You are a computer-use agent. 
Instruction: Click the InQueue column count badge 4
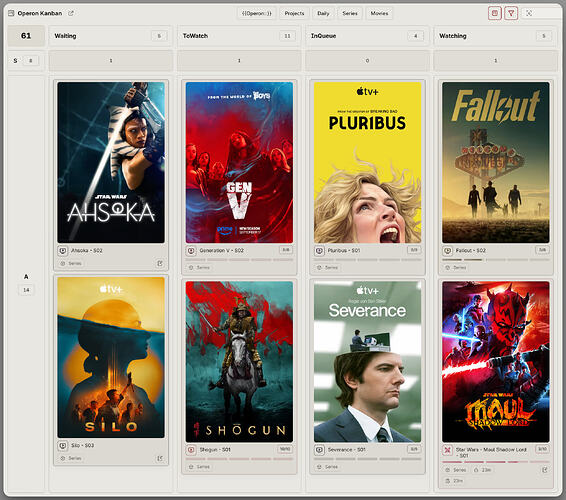coord(415,36)
